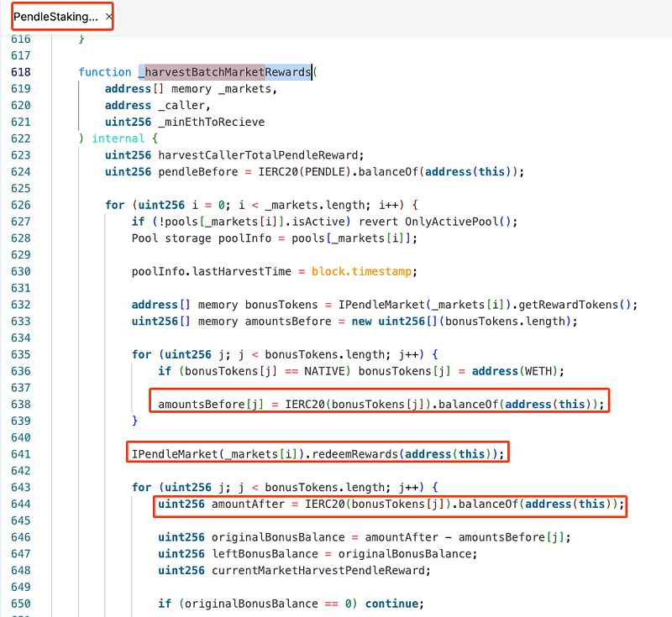Click line number 641 in the gutter
Screen dimensions: 672x617
pyautogui.click(x=21, y=454)
